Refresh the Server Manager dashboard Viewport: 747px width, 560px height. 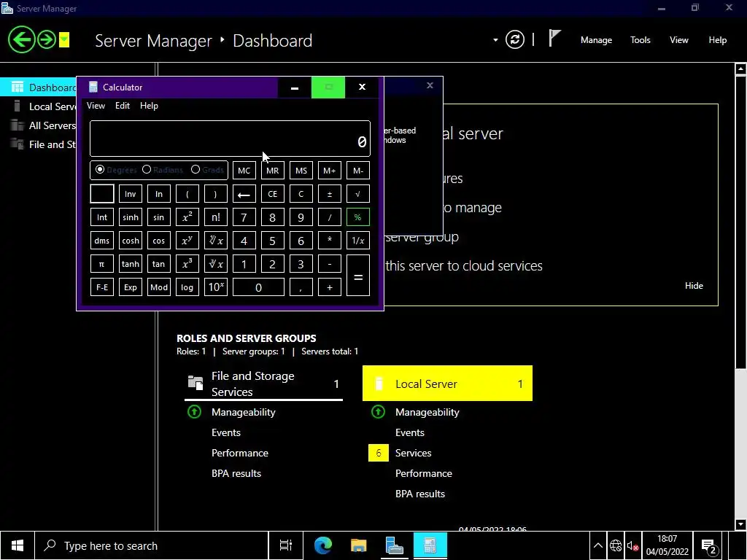515,39
